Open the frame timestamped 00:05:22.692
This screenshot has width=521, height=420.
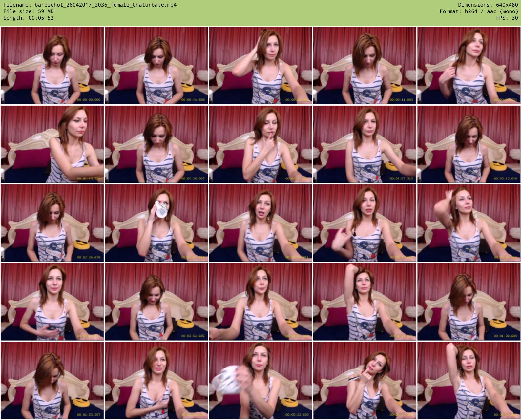[260, 381]
